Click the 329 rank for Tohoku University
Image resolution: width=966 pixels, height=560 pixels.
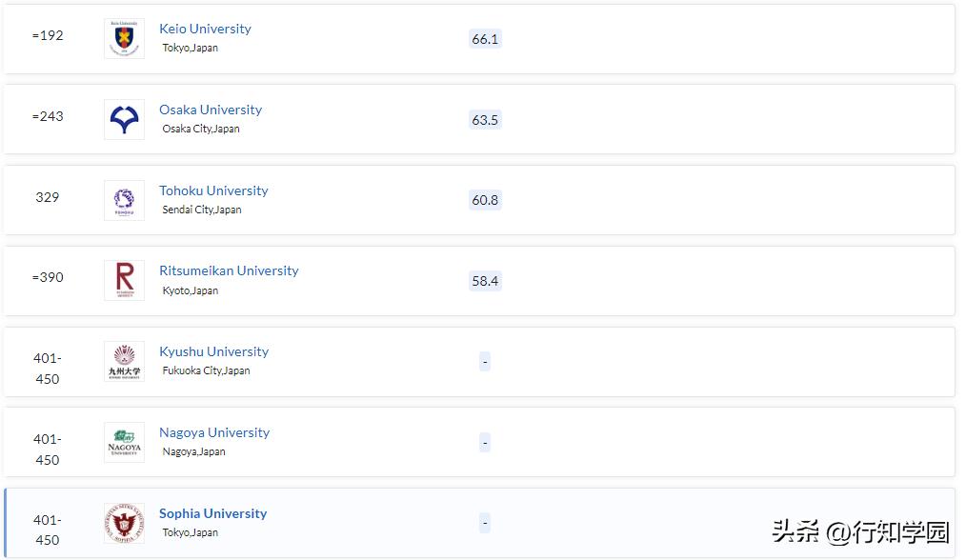point(48,197)
